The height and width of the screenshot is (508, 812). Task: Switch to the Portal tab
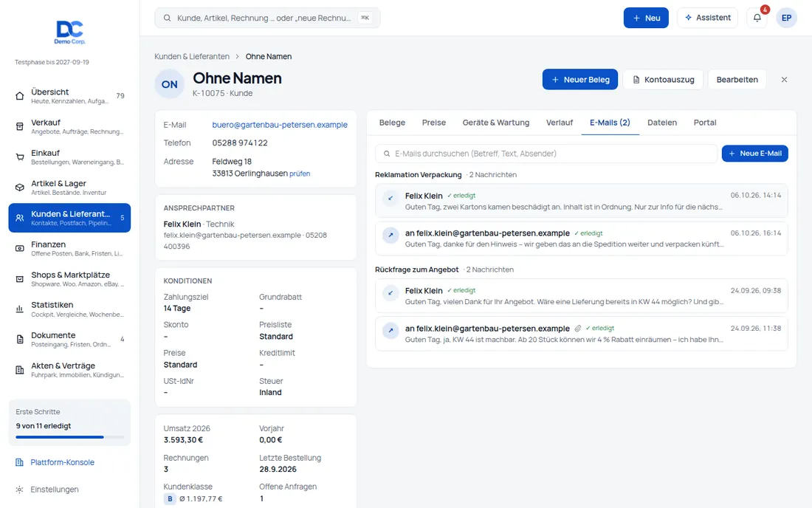click(x=705, y=123)
